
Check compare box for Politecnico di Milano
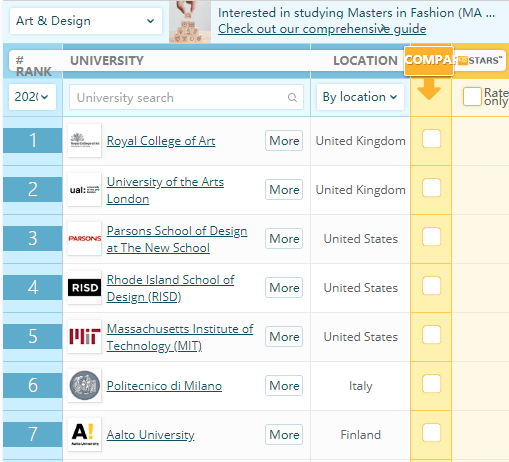pyautogui.click(x=431, y=384)
